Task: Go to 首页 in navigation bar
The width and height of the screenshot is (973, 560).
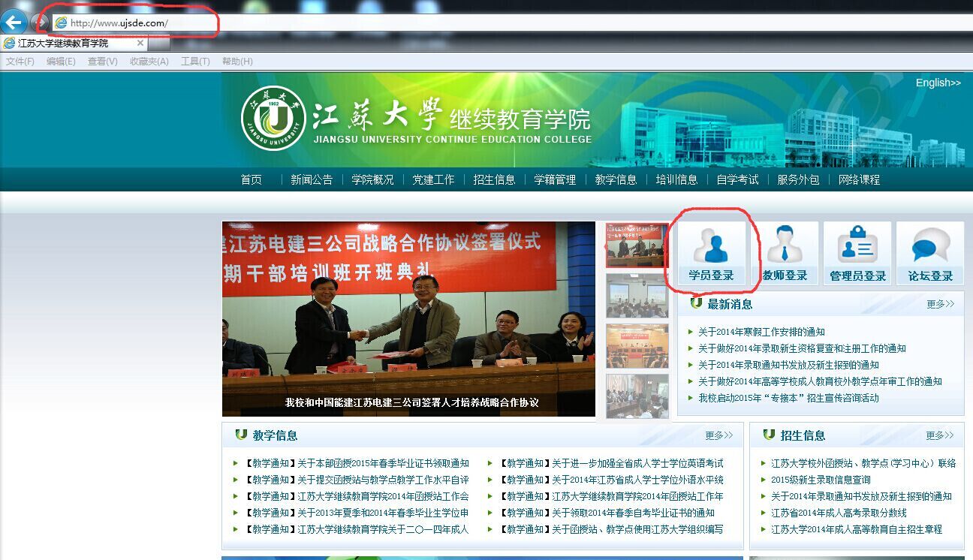Action: point(252,179)
